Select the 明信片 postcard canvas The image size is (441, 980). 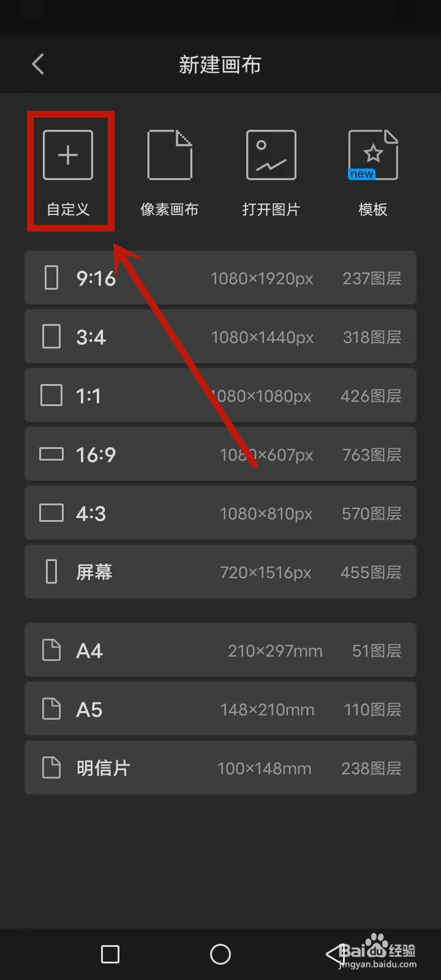(221, 767)
